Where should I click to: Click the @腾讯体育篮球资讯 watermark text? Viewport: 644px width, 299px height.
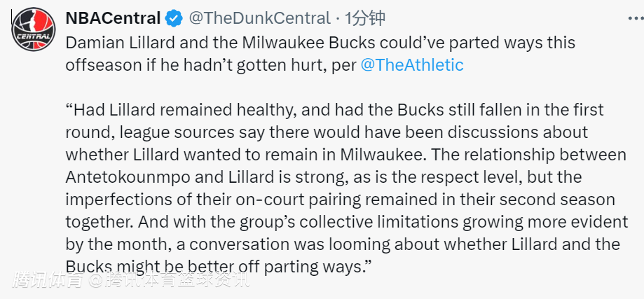coord(170,281)
